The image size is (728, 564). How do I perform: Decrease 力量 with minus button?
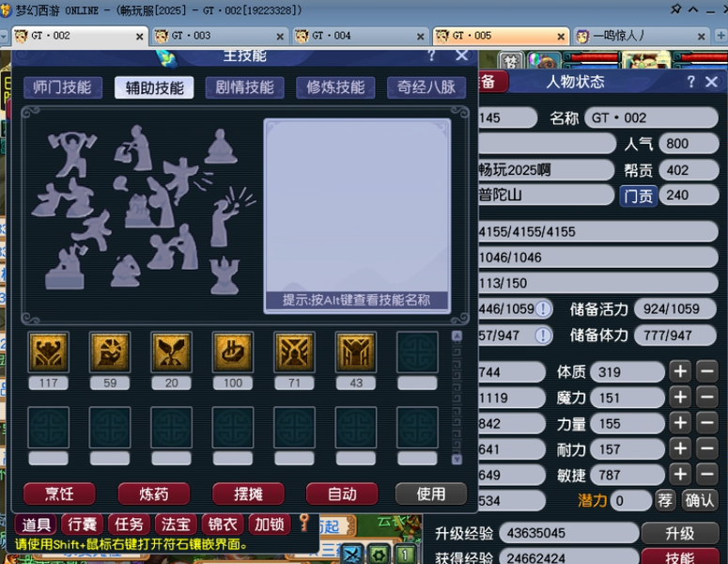tap(707, 423)
